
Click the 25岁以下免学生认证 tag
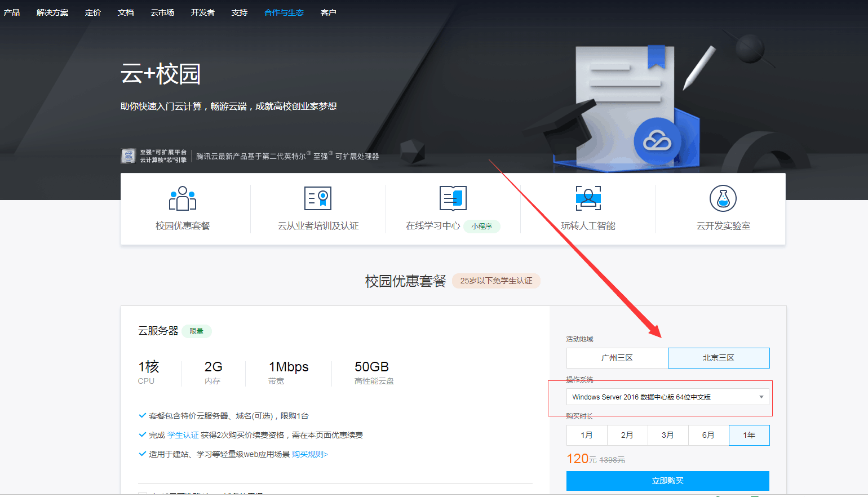click(x=496, y=281)
